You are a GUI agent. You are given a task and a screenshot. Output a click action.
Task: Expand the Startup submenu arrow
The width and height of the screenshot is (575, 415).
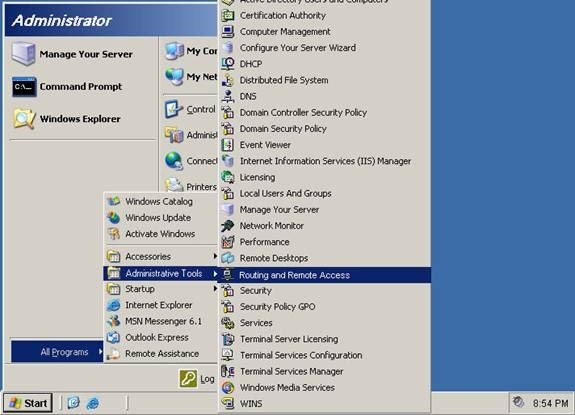click(215, 289)
